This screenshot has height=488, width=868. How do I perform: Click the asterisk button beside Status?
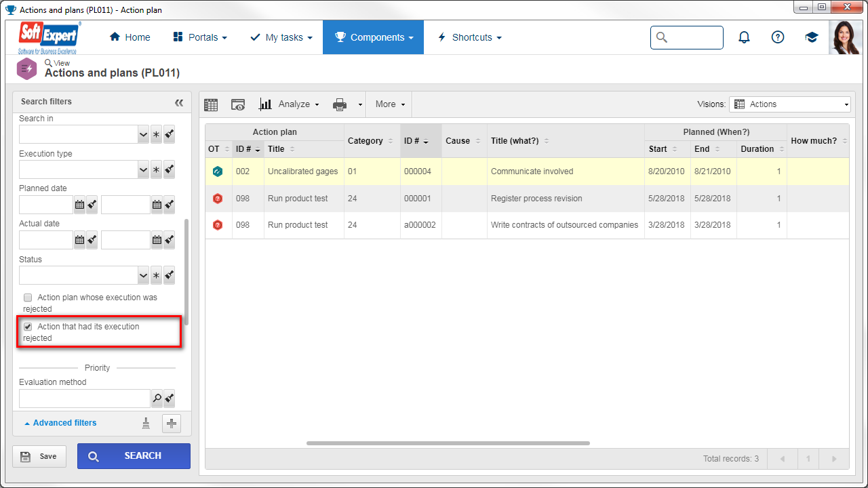[156, 275]
